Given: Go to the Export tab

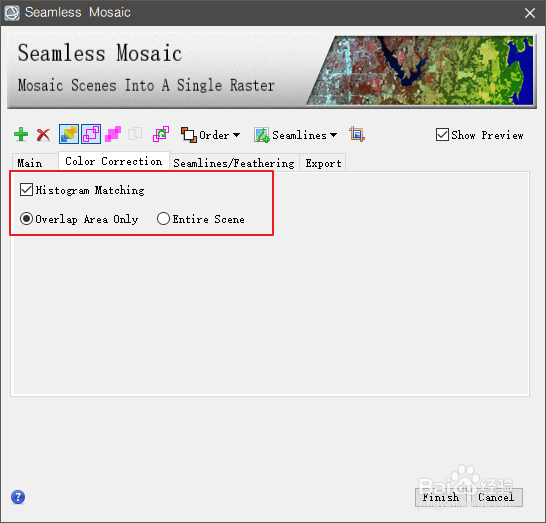Looking at the screenshot, I should (323, 163).
